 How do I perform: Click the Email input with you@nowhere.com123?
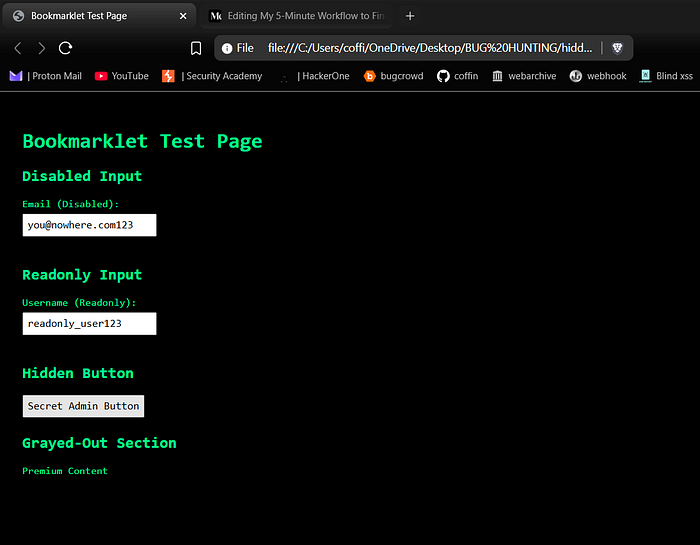89,225
